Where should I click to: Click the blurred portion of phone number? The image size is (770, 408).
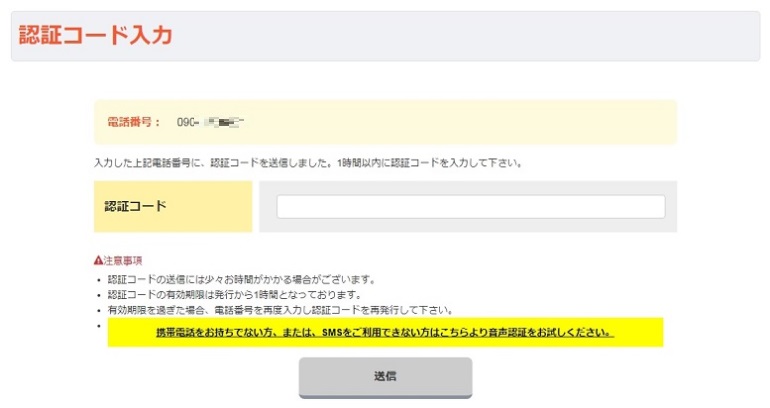click(x=224, y=123)
